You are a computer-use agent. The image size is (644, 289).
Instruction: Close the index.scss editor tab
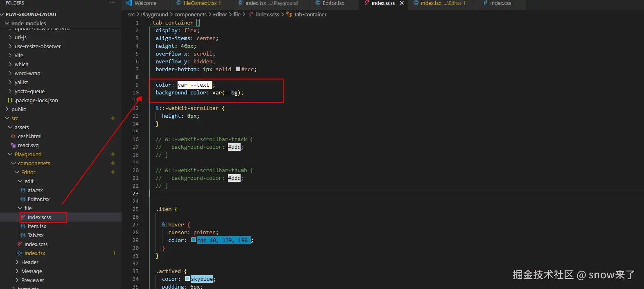tap(402, 3)
